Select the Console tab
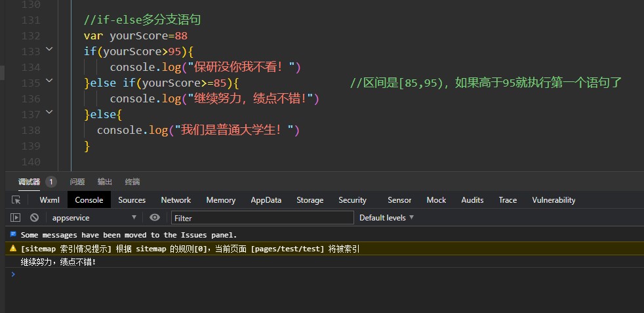The height and width of the screenshot is (313, 644). (89, 200)
